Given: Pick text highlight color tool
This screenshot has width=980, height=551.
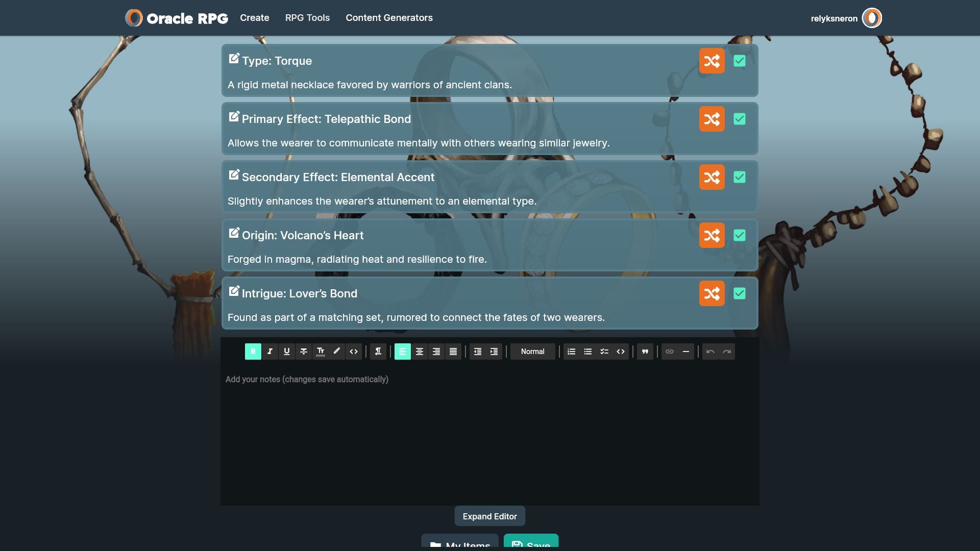Looking at the screenshot, I should [x=336, y=352].
